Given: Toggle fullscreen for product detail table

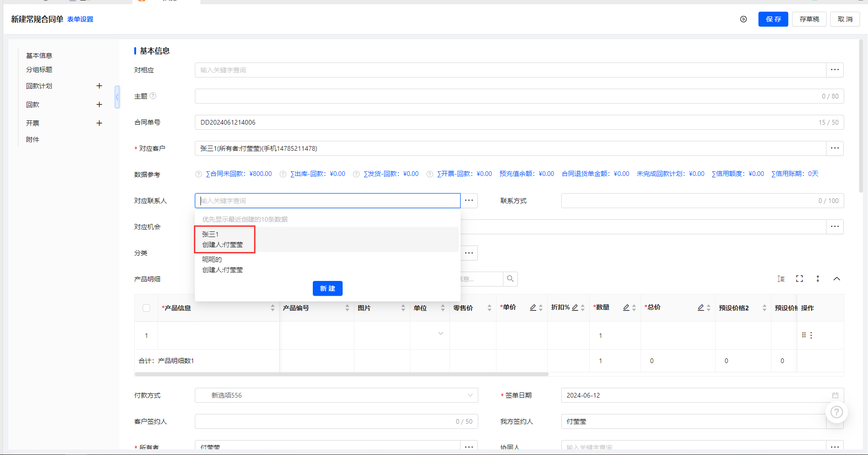Looking at the screenshot, I should point(799,279).
